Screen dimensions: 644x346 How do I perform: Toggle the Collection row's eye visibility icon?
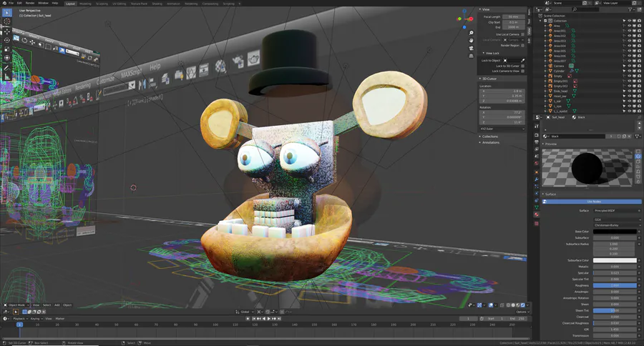pyautogui.click(x=629, y=21)
